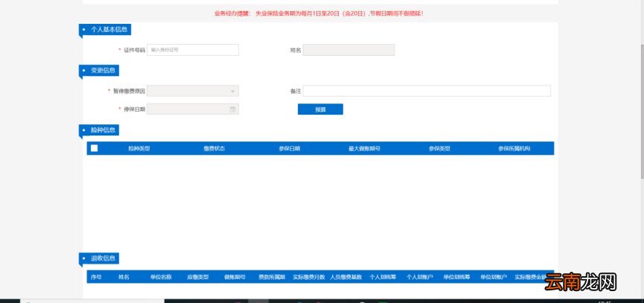Expand the 暂停缴费原因 dropdown
Screen dimensions: 644x303
coord(232,91)
